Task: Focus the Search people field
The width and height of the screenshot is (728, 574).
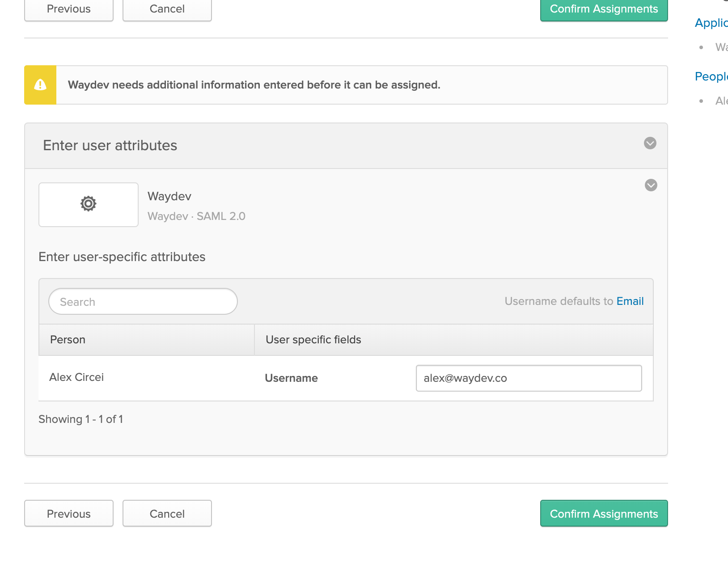Action: pos(143,302)
